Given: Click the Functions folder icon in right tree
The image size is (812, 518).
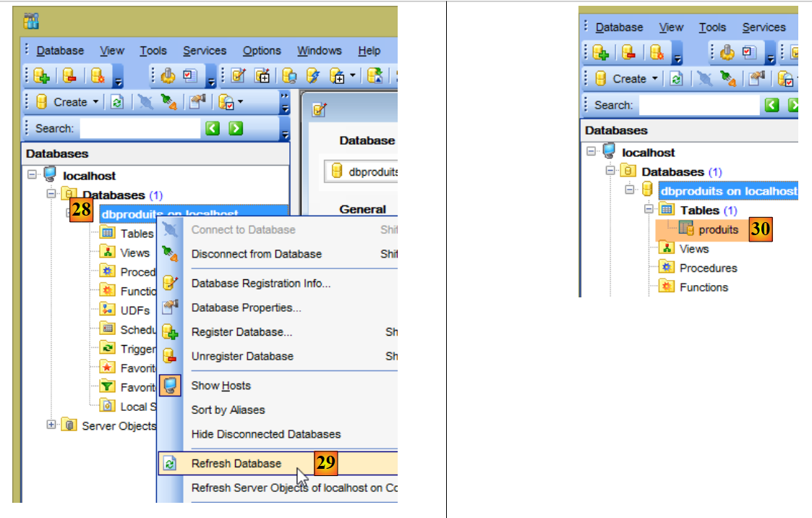Looking at the screenshot, I should (x=667, y=287).
